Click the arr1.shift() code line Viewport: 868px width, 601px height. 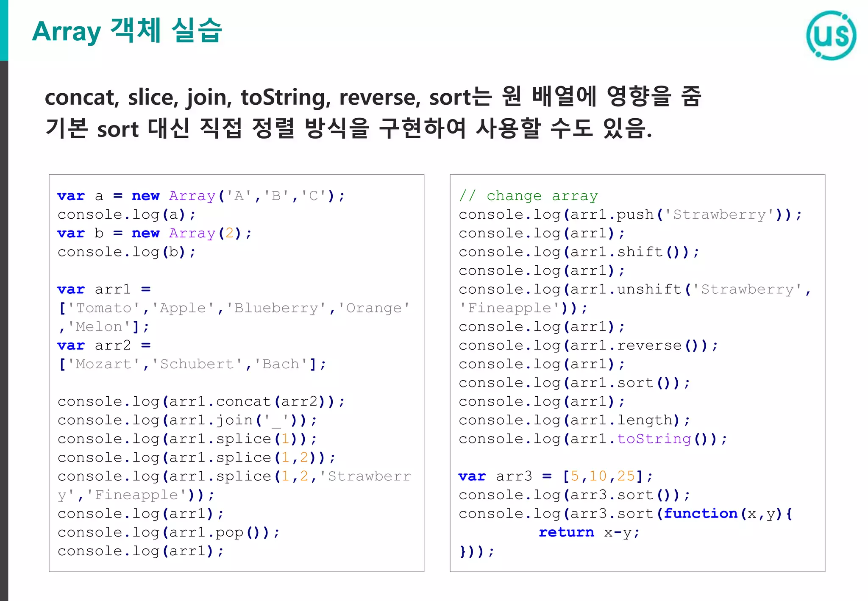coord(579,252)
